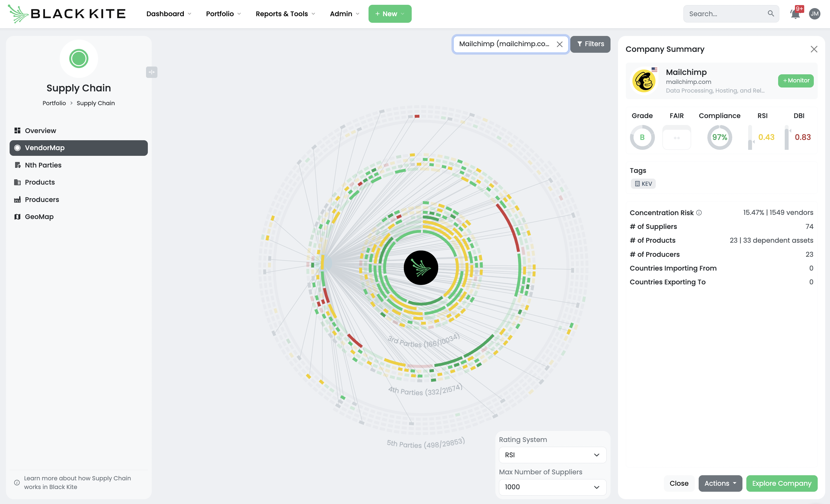The image size is (830, 504).
Task: Click the Explore Company button
Action: [x=781, y=483]
